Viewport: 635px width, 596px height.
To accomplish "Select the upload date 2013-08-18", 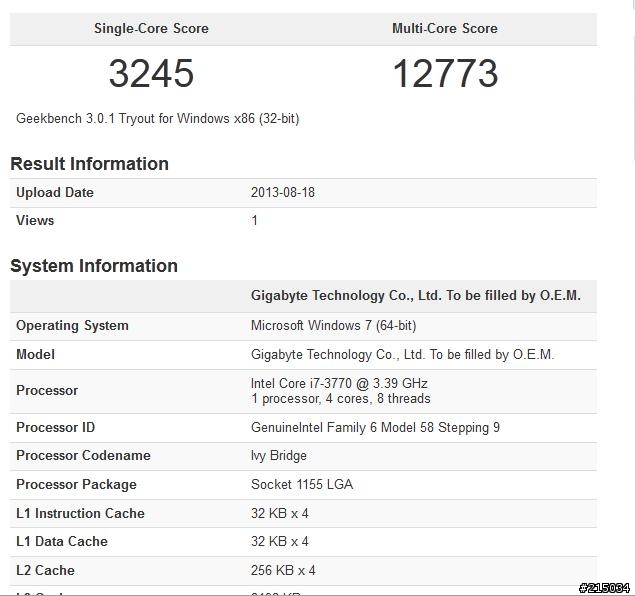I will pyautogui.click(x=283, y=192).
